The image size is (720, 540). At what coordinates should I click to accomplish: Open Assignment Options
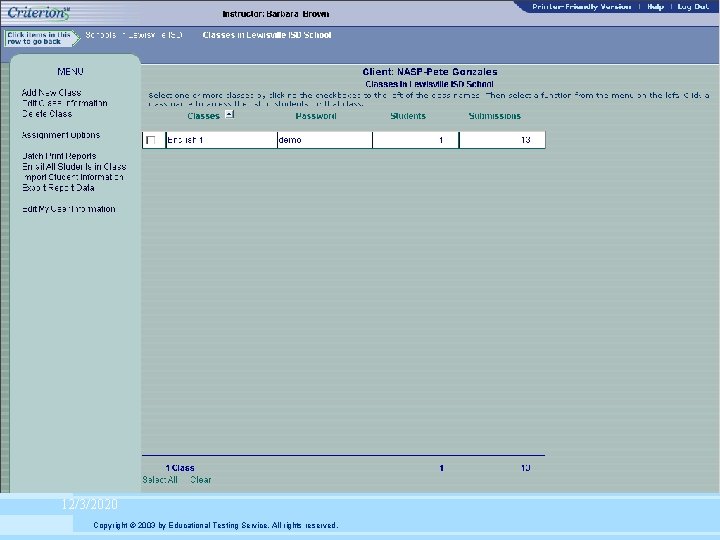coord(61,135)
